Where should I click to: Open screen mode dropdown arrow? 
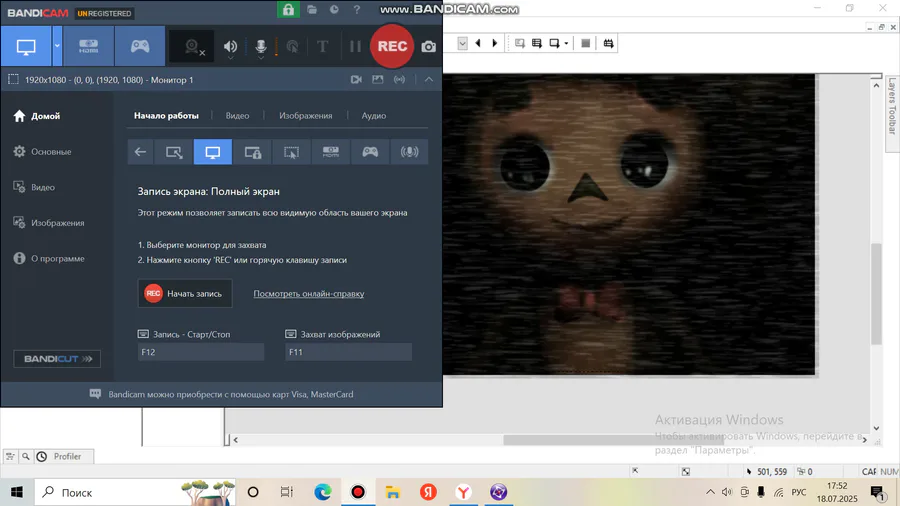click(x=57, y=46)
